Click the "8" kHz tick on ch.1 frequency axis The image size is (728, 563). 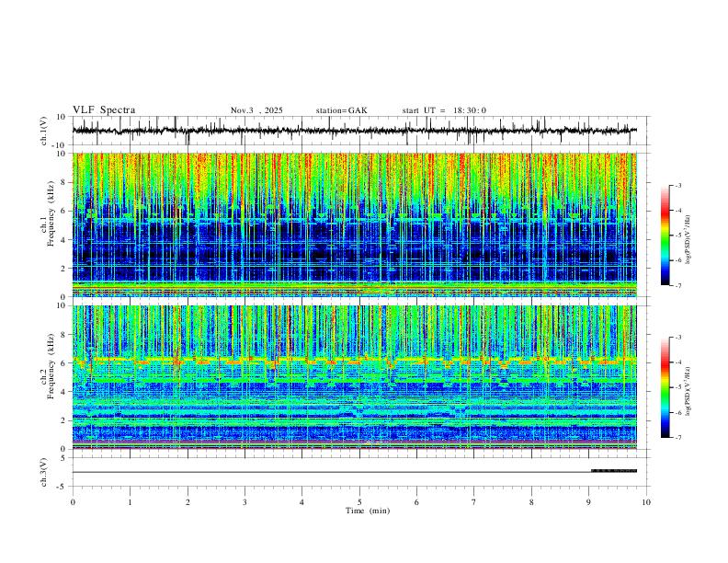click(x=64, y=182)
